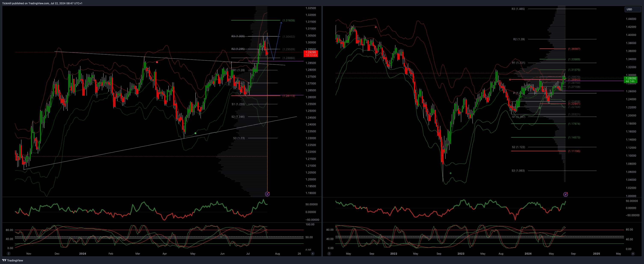644x264 pixels.
Task: Click the green (1.33989) level label
Action: coord(574,59)
